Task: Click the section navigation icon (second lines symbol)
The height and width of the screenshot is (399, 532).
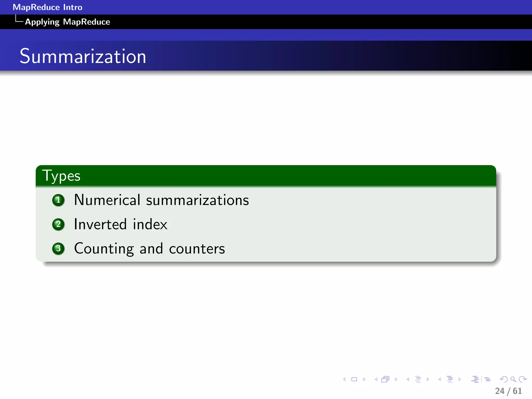Action: (x=450, y=379)
